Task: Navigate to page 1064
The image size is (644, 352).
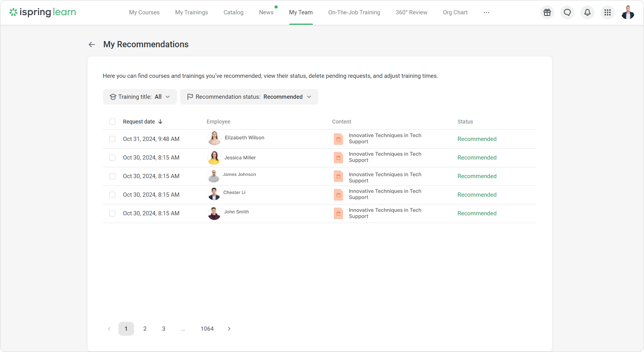Action: click(x=207, y=328)
